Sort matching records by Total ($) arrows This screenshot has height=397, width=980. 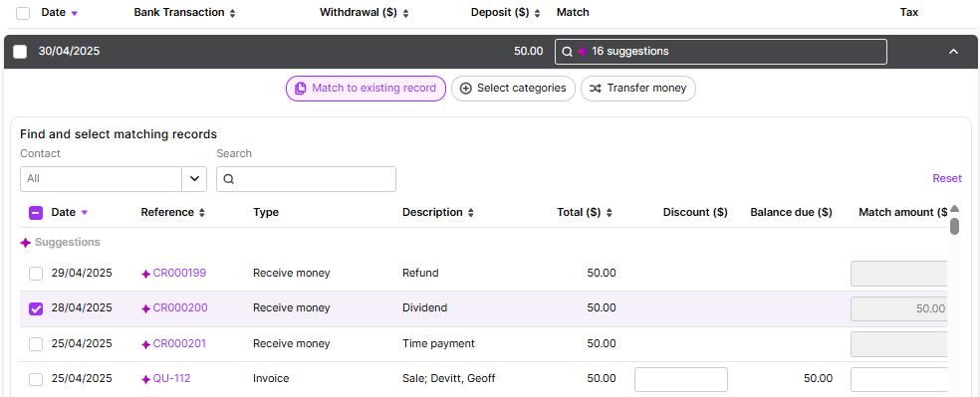(x=609, y=213)
